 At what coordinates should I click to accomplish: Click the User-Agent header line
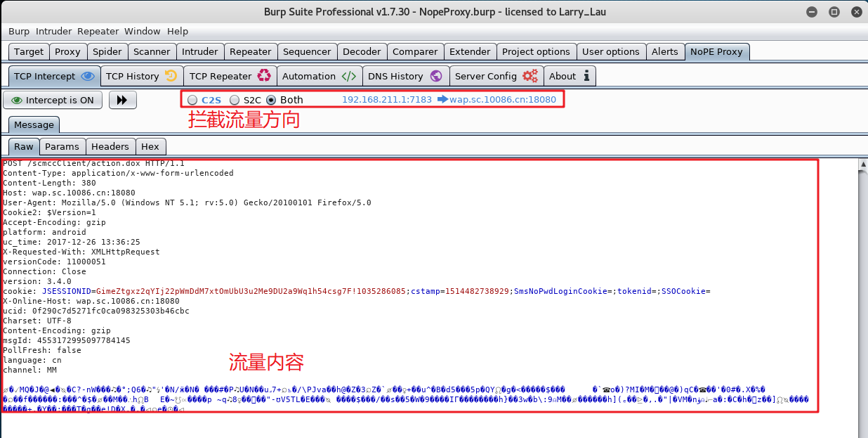[187, 202]
